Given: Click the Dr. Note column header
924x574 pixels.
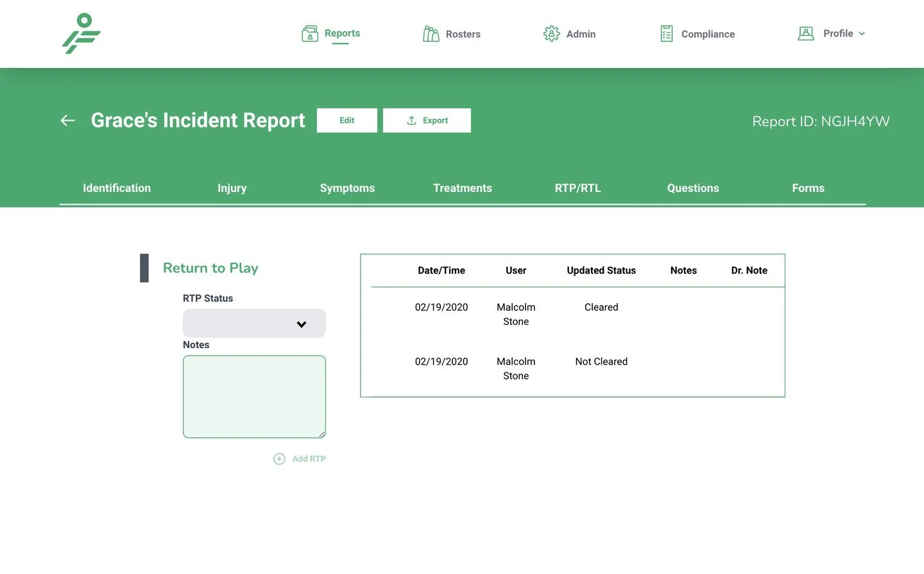Looking at the screenshot, I should pos(749,270).
